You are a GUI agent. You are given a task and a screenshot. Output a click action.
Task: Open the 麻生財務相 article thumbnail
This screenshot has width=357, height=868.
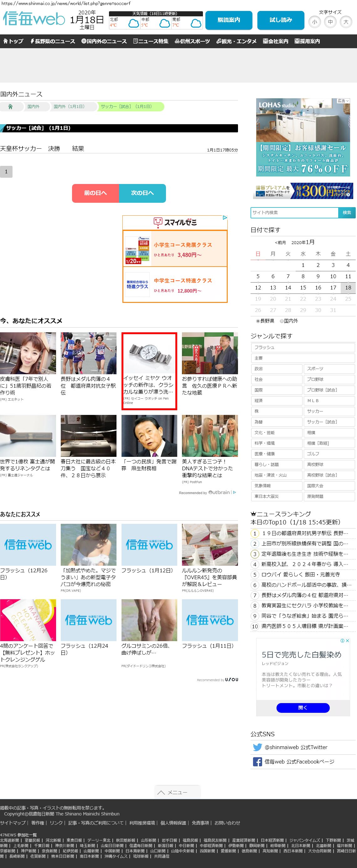pos(149,436)
